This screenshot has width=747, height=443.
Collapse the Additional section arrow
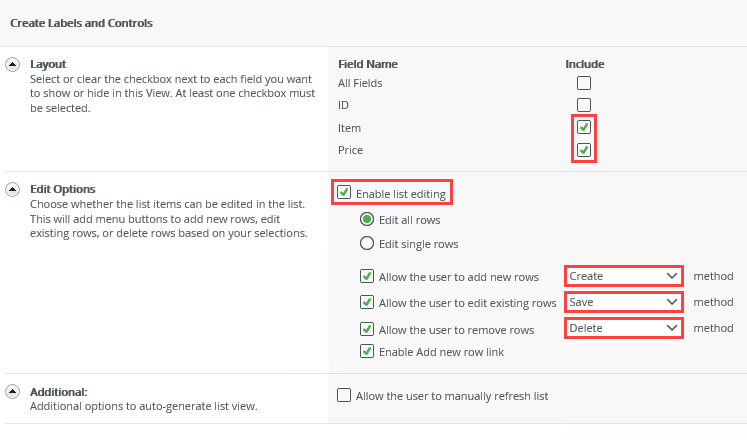point(13,393)
